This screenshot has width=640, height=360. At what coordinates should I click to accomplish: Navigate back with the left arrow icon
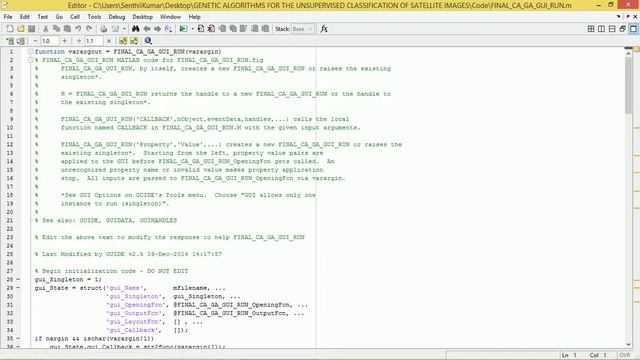coord(147,29)
